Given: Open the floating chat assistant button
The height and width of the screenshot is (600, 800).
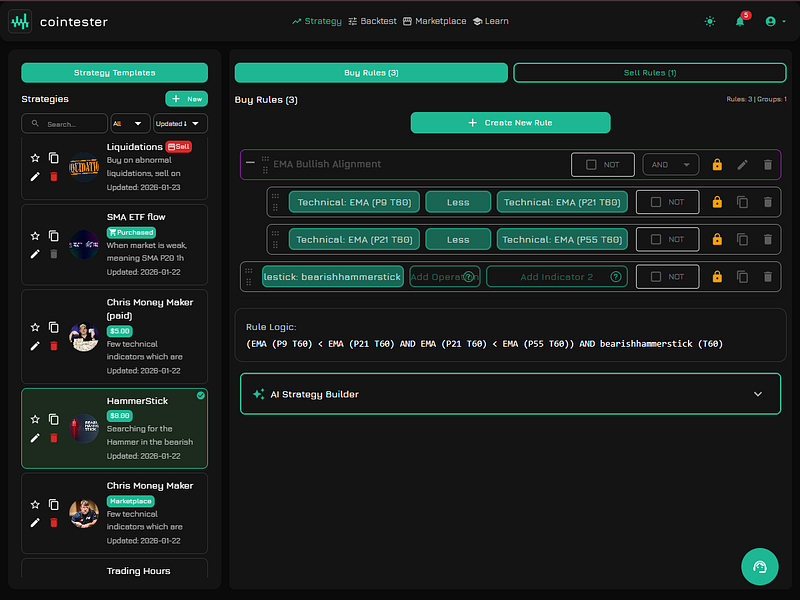Looking at the screenshot, I should (760, 567).
